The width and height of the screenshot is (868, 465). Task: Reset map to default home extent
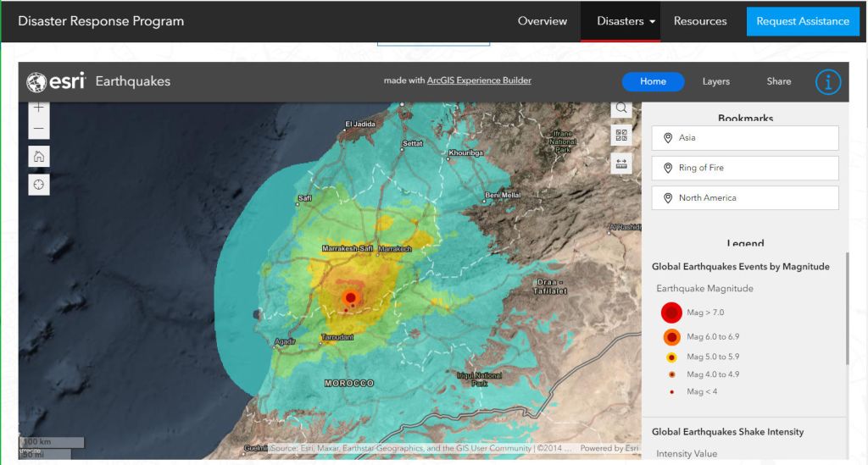39,157
